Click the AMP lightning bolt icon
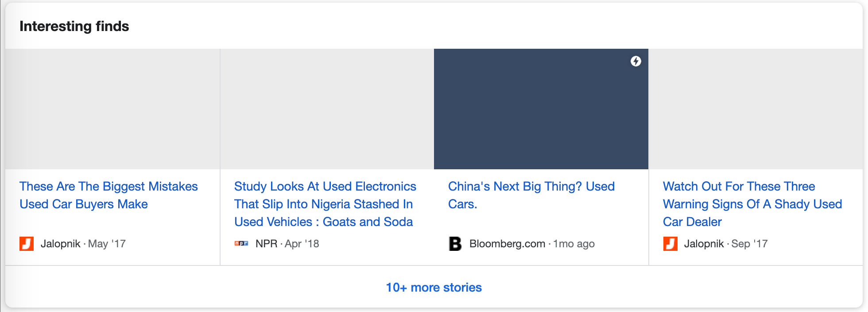The image size is (868, 312). [636, 61]
